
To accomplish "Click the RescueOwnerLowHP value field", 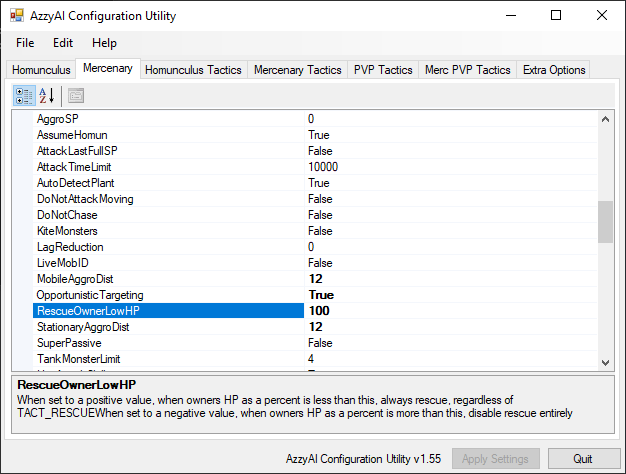I will 450,311.
